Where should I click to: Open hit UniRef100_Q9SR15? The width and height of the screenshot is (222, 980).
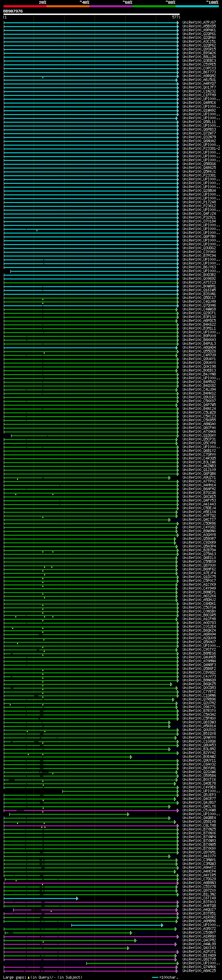coord(199,49)
